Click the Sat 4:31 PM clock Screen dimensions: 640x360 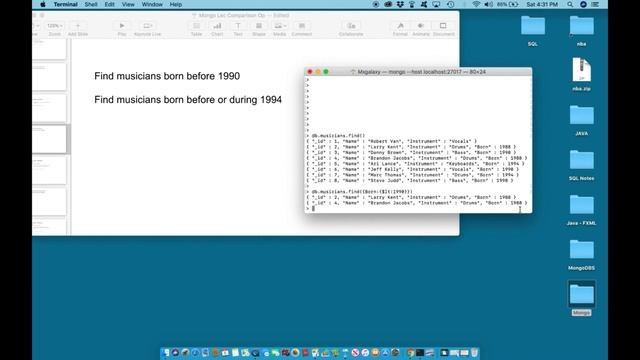tap(542, 4)
